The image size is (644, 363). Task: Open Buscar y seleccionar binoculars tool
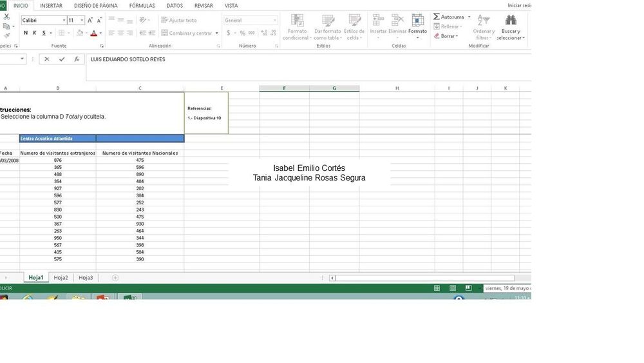click(511, 21)
